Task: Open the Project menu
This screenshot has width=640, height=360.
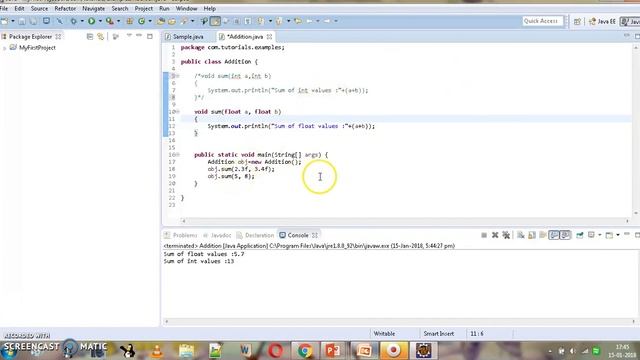Action: click(144, 9)
